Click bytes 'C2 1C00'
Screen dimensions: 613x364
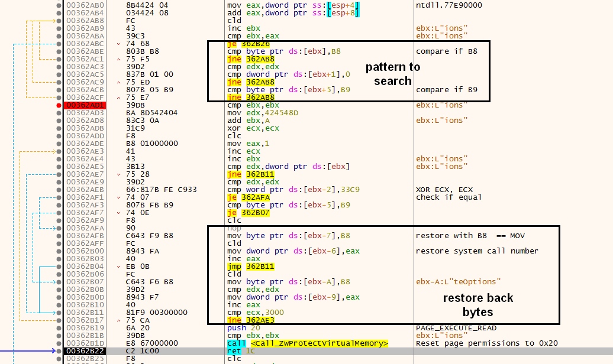142,351
